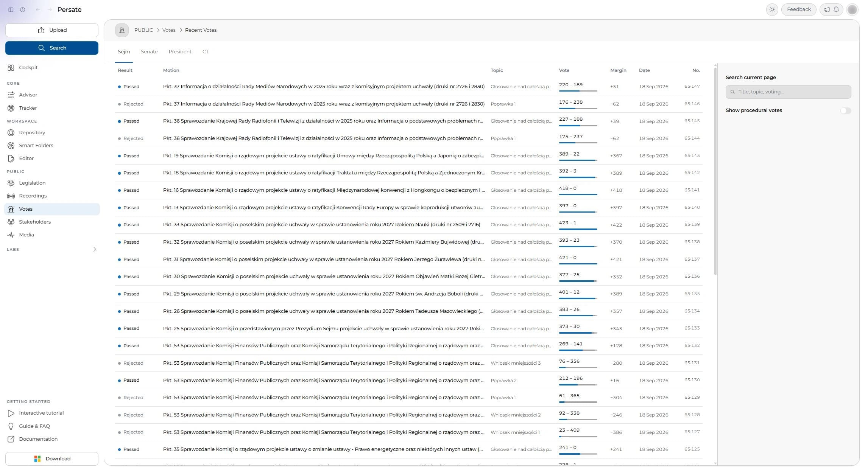The height and width of the screenshot is (474, 868).
Task: Open the Feedback button
Action: click(799, 9)
